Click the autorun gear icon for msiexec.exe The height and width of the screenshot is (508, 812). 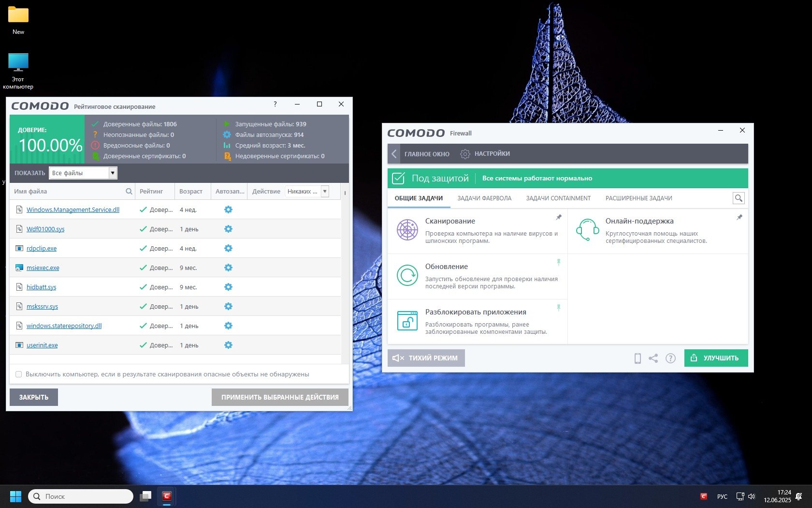tap(228, 268)
